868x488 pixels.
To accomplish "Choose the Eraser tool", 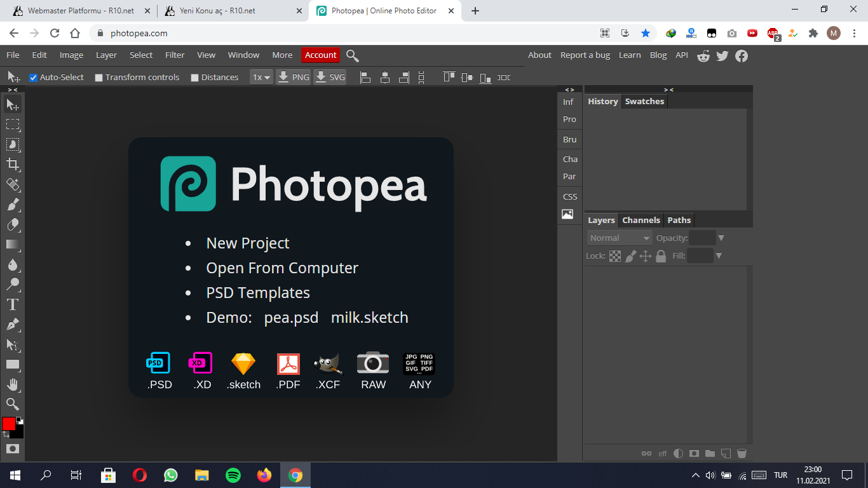I will coord(13,224).
